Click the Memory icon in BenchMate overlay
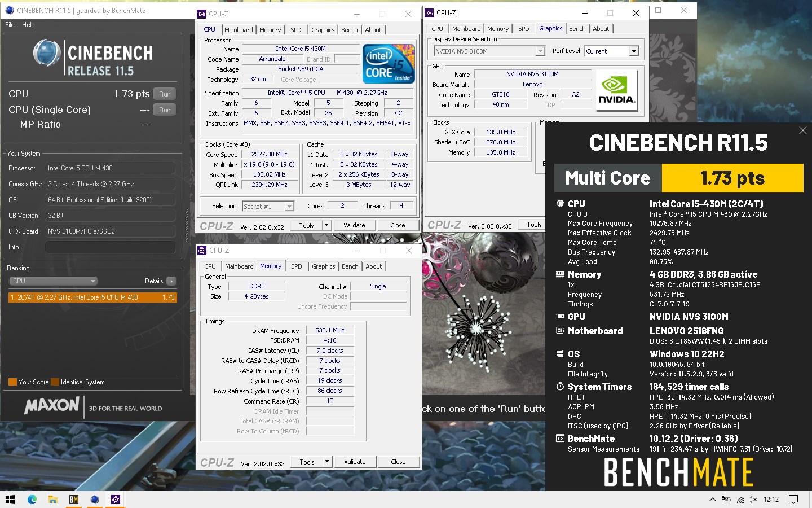This screenshot has height=508, width=812. 560,274
